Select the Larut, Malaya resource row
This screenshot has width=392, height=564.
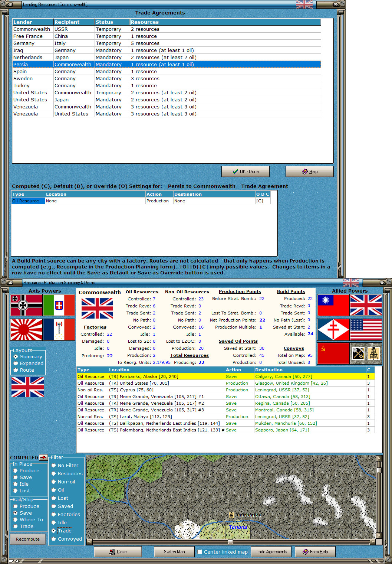225,417
